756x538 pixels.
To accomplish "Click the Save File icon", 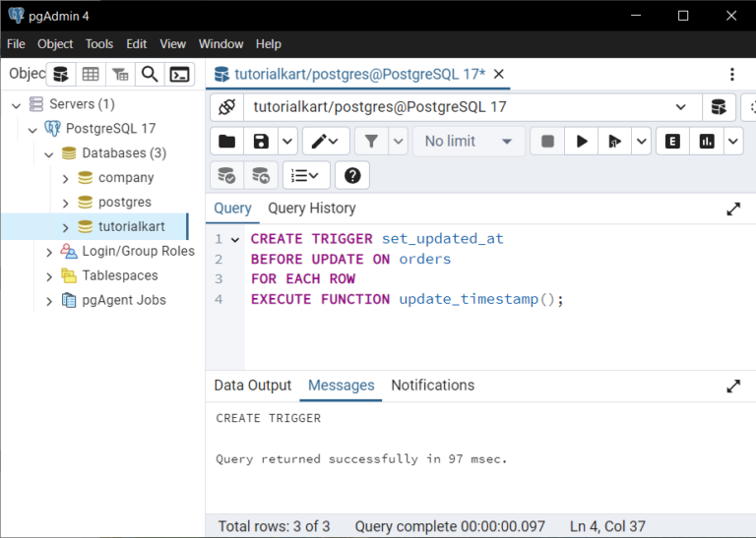I will coord(261,142).
